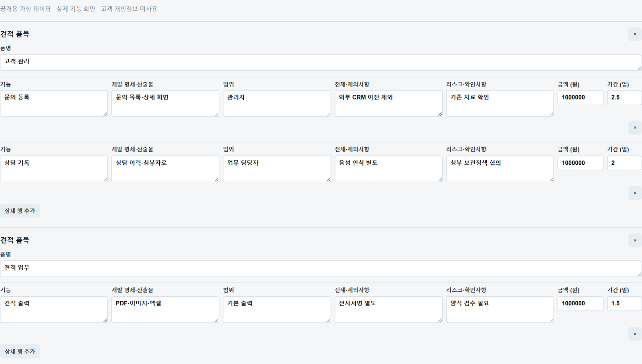Click the 문의 등록 function textarea
642x364 pixels.
click(54, 104)
